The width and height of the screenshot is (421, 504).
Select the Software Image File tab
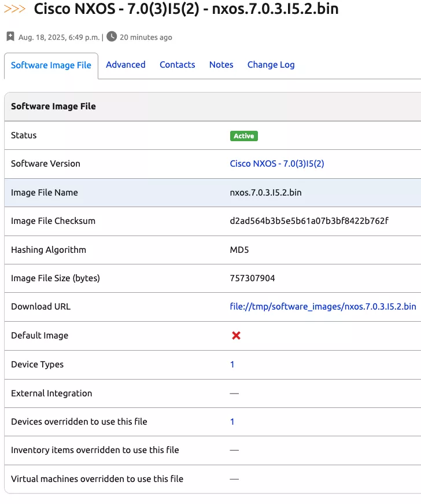[51, 65]
